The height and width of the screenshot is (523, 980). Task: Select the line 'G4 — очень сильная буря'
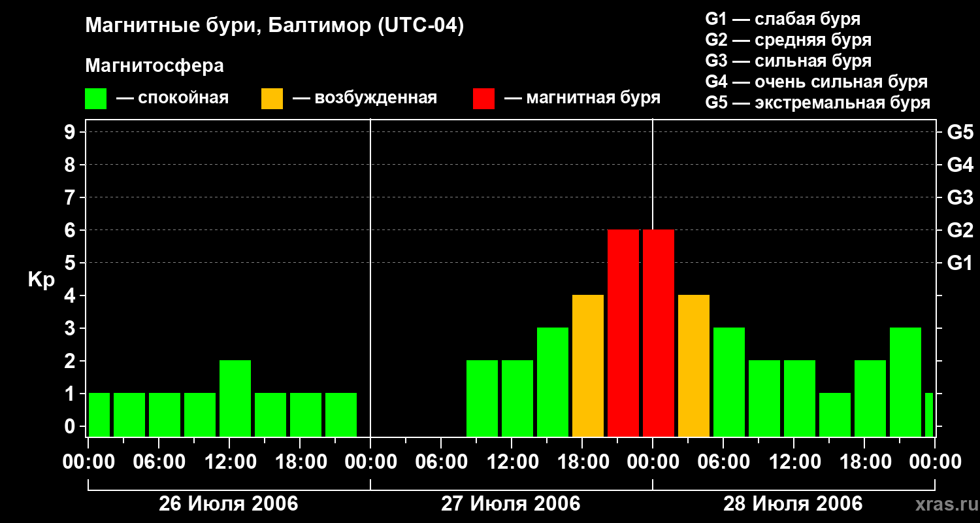816,82
